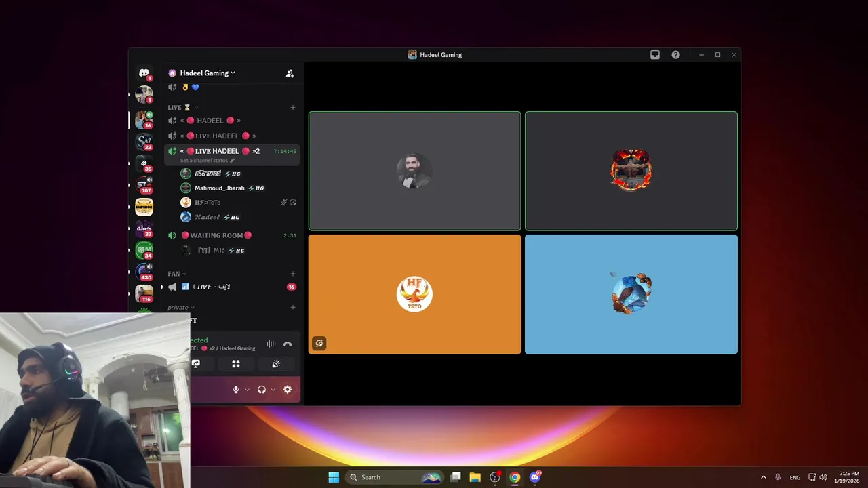Create channel in the FAN category
Viewport: 868px width, 488px height.
[293, 274]
